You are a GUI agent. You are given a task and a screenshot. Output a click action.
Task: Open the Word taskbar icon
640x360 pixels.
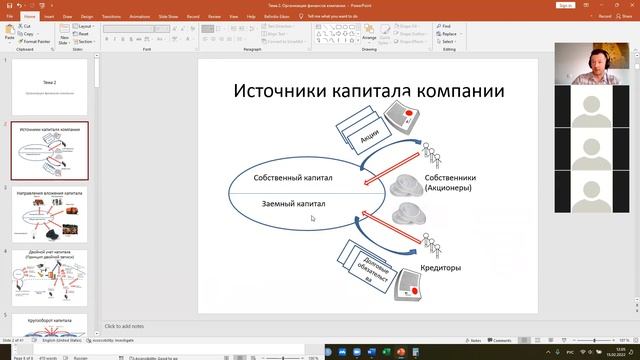pyautogui.click(x=371, y=352)
